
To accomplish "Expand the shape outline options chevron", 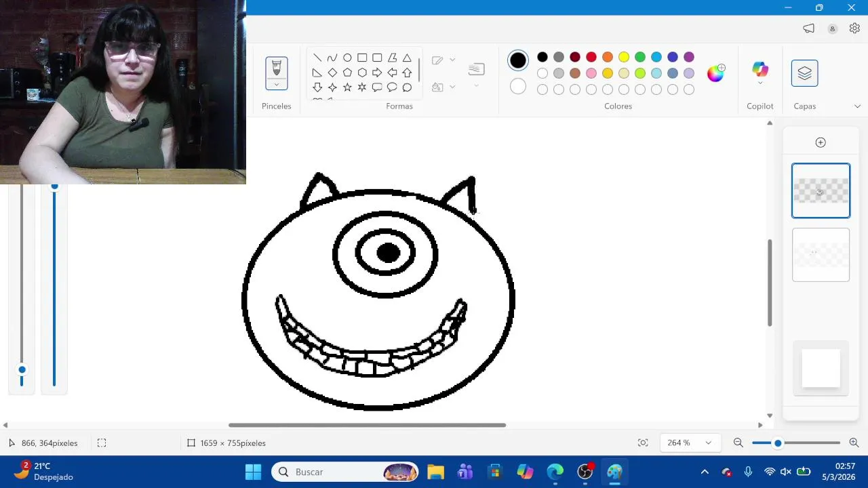I will coord(452,60).
